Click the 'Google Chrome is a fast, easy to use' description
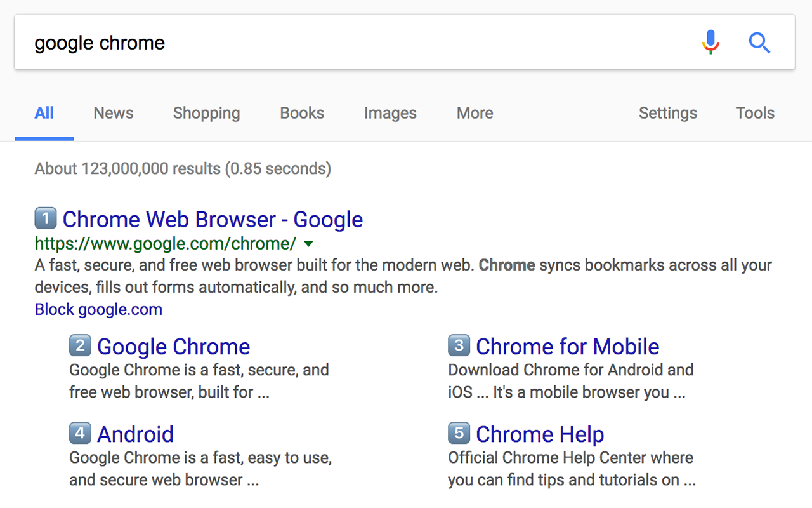812x508 pixels. [x=200, y=469]
